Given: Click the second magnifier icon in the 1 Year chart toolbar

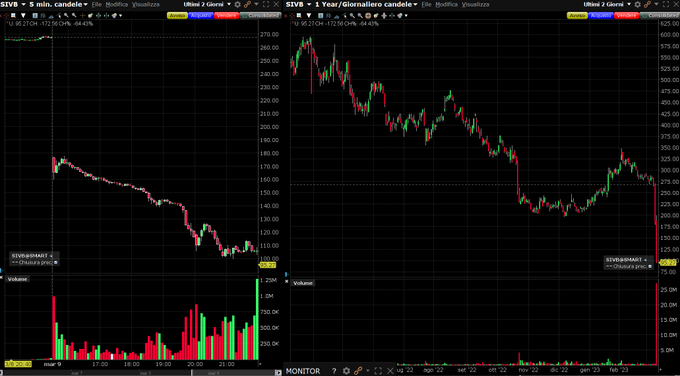Looking at the screenshot, I should pyautogui.click(x=360, y=16).
